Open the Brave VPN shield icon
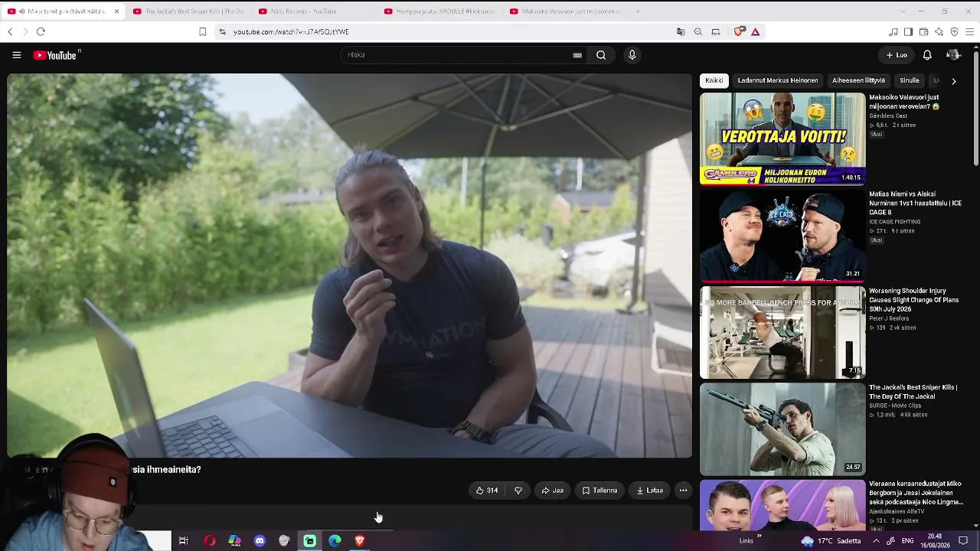The height and width of the screenshot is (551, 980). pos(954,32)
